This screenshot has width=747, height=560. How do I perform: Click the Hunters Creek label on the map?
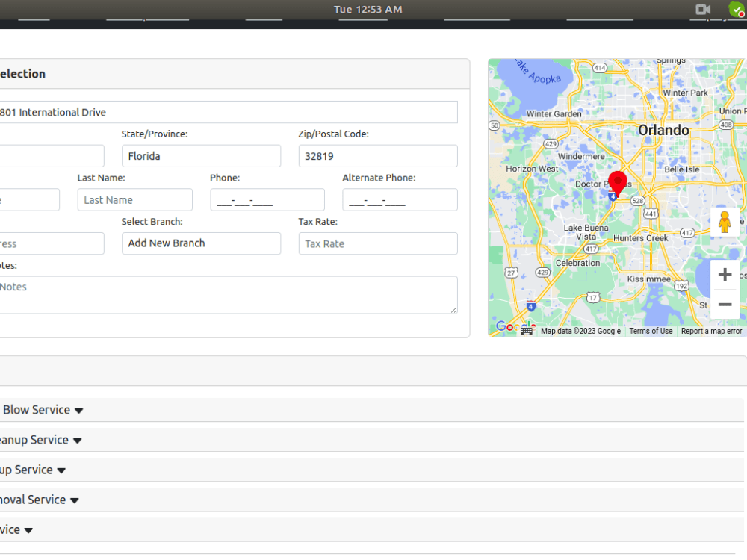[640, 238]
